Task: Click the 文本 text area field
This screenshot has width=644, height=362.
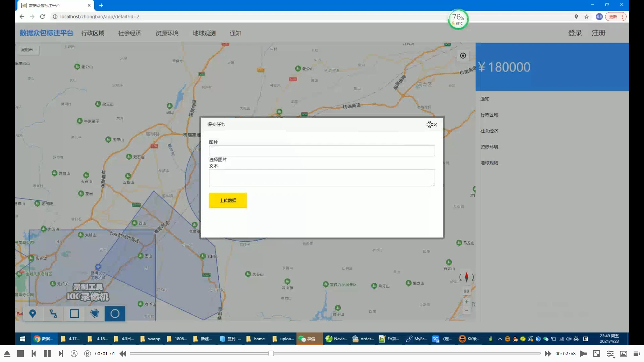Action: click(322, 178)
